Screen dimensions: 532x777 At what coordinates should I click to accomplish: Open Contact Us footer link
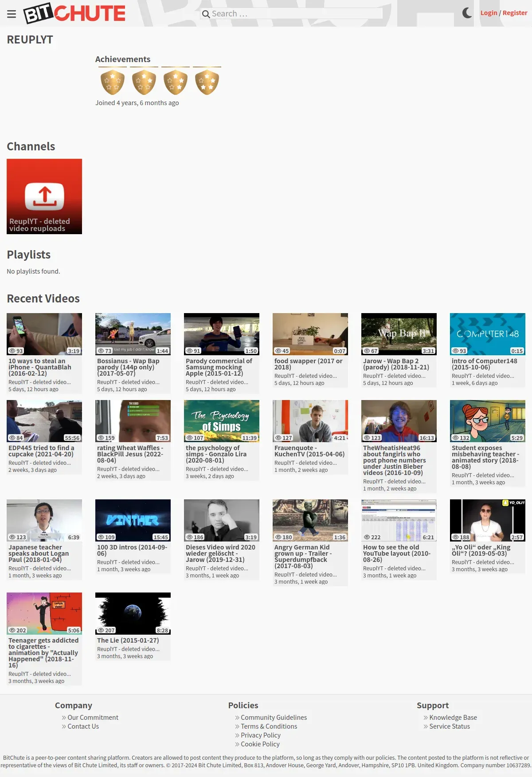click(83, 726)
